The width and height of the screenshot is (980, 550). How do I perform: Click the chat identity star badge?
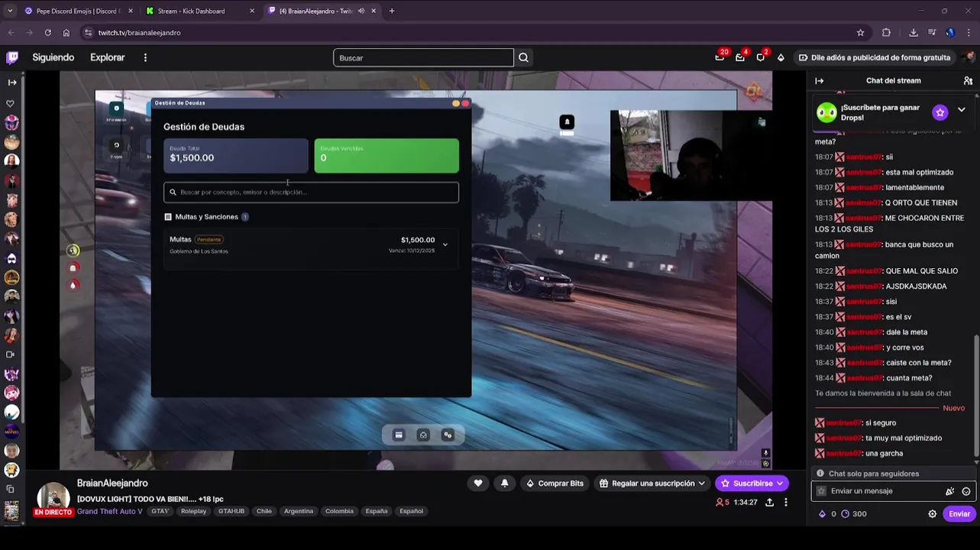(x=821, y=491)
